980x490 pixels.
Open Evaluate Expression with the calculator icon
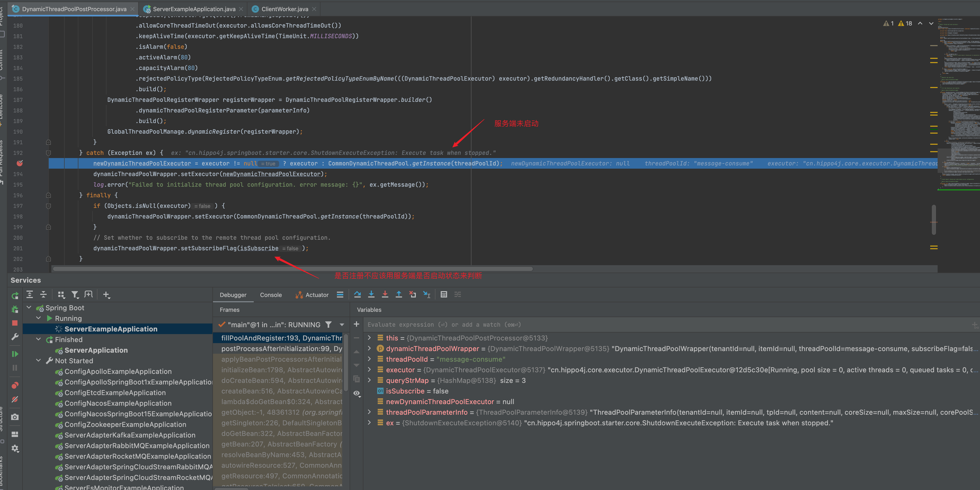tap(444, 294)
